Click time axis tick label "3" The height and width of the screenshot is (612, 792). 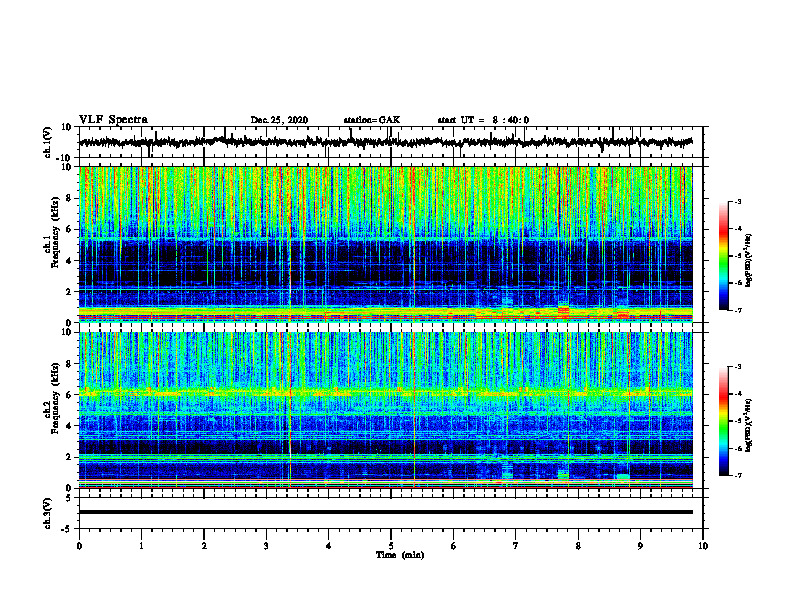pos(266,546)
